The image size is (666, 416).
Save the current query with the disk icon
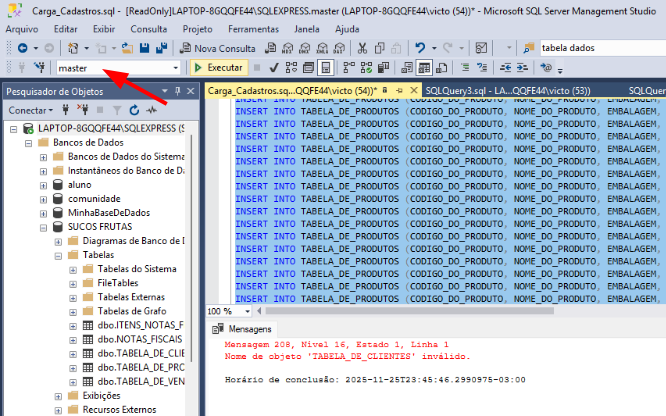[x=144, y=48]
